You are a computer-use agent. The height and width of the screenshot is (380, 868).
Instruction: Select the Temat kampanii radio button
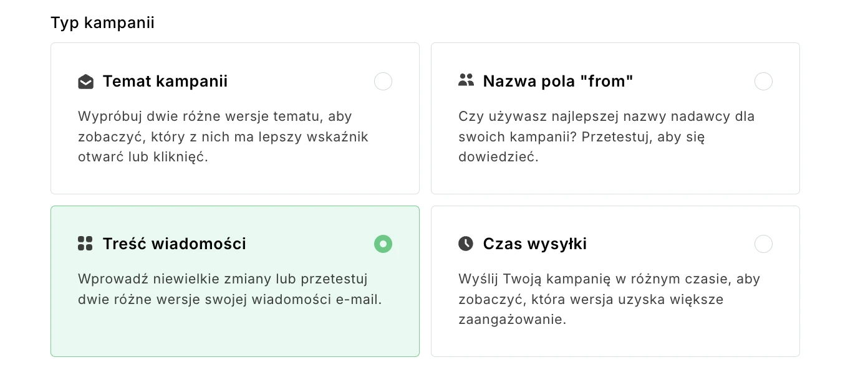click(383, 82)
